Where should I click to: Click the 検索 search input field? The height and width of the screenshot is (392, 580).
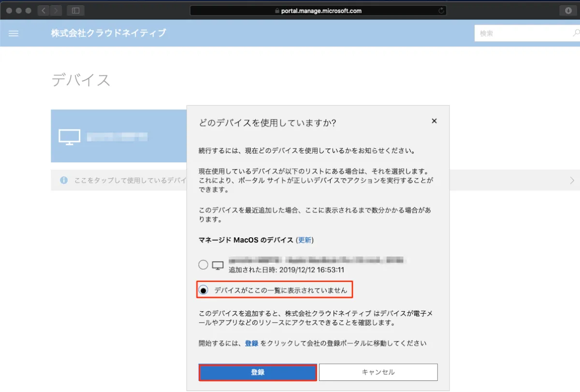click(522, 33)
